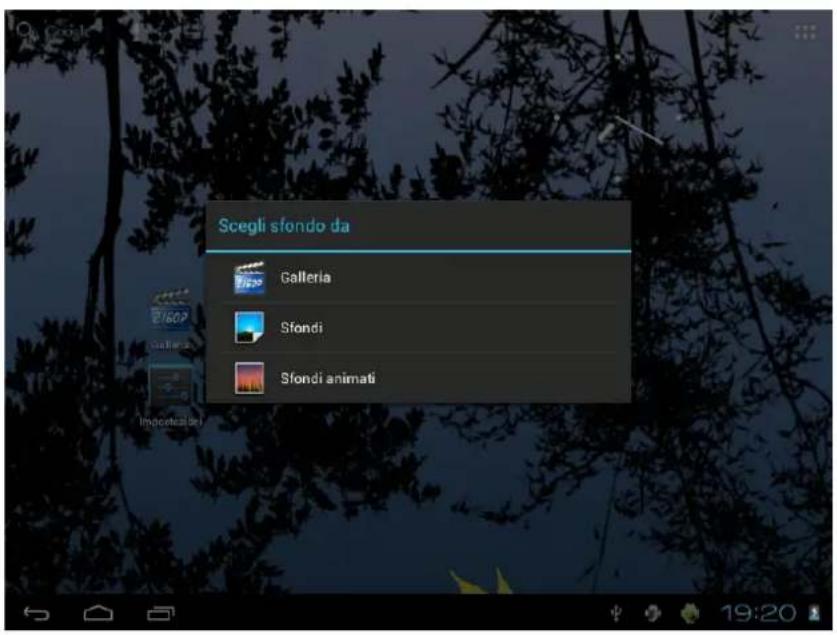Tap the battery indicator in the status bar
This screenshot has height=635, width=837.
(814, 612)
